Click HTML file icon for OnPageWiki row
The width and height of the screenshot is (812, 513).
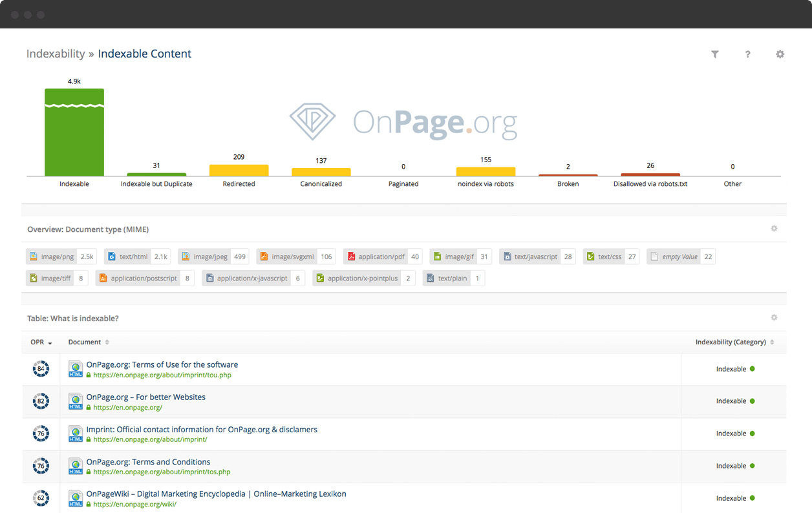point(76,499)
